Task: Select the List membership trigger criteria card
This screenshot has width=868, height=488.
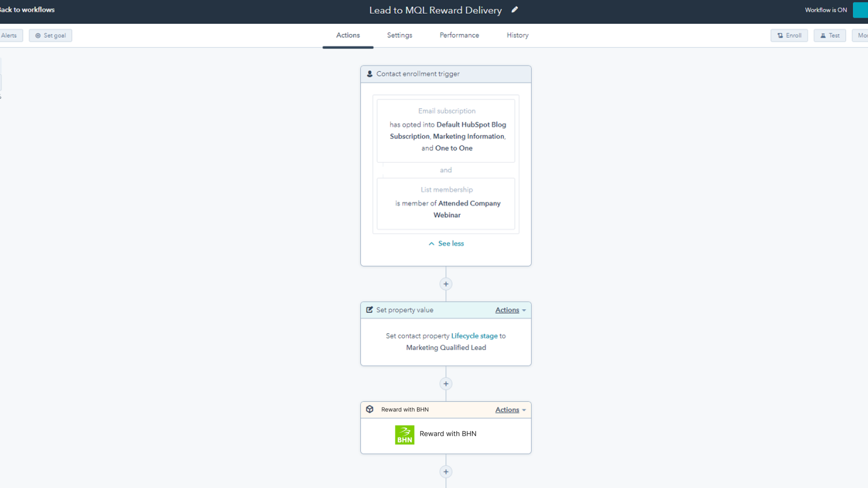Action: click(446, 203)
